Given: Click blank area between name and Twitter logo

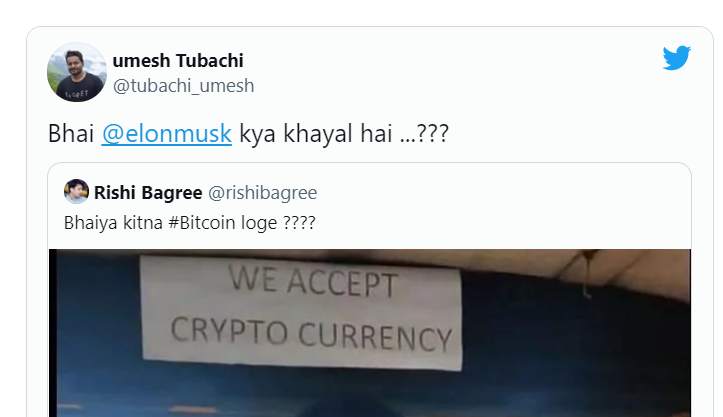Looking at the screenshot, I should click(x=452, y=60).
